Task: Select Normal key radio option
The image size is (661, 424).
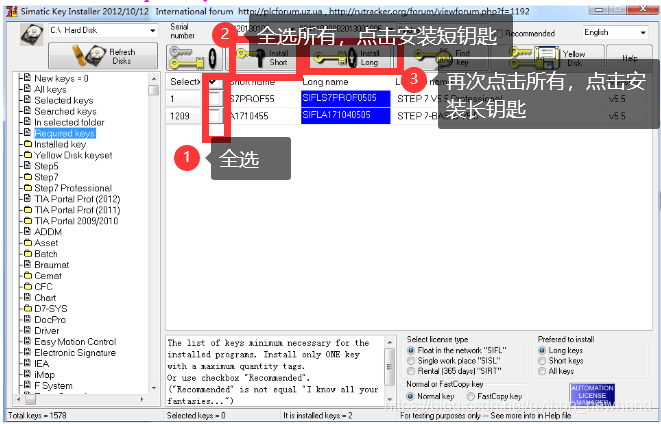Action: 410,396
